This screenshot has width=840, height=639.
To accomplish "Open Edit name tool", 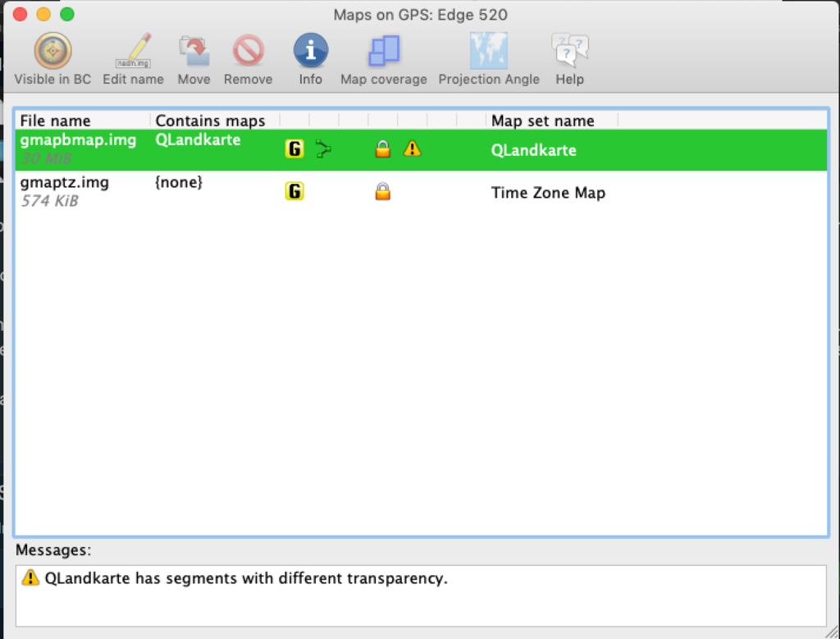I will tap(133, 52).
